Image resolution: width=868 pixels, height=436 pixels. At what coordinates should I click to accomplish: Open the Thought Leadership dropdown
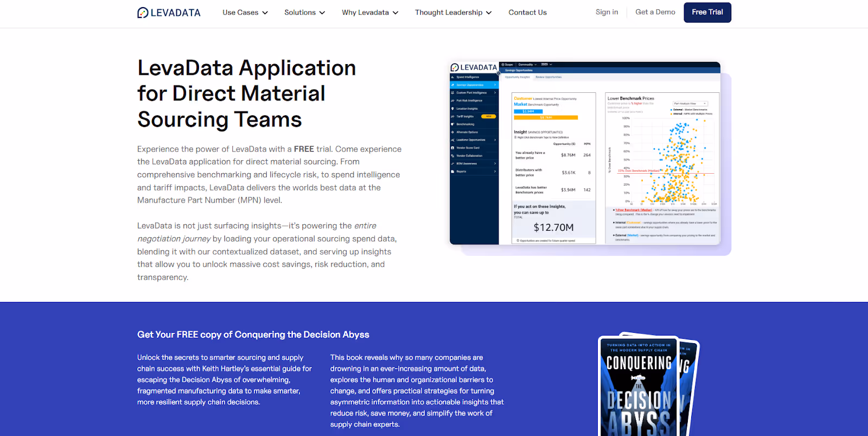454,12
